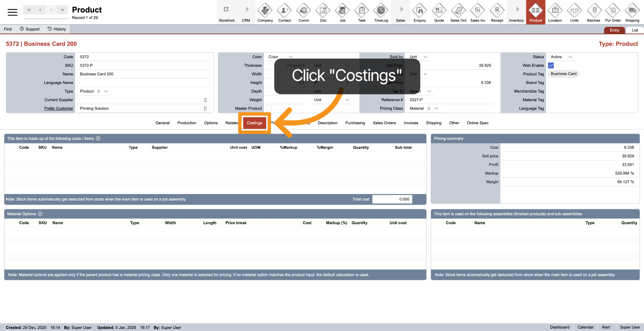Select the Costings tab
The height and width of the screenshot is (331, 644).
tap(255, 123)
